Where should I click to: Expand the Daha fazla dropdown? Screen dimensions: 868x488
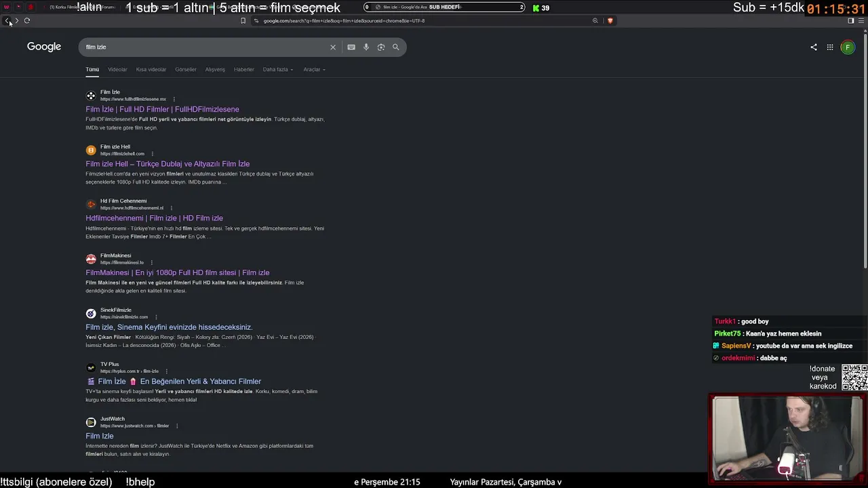tap(278, 69)
